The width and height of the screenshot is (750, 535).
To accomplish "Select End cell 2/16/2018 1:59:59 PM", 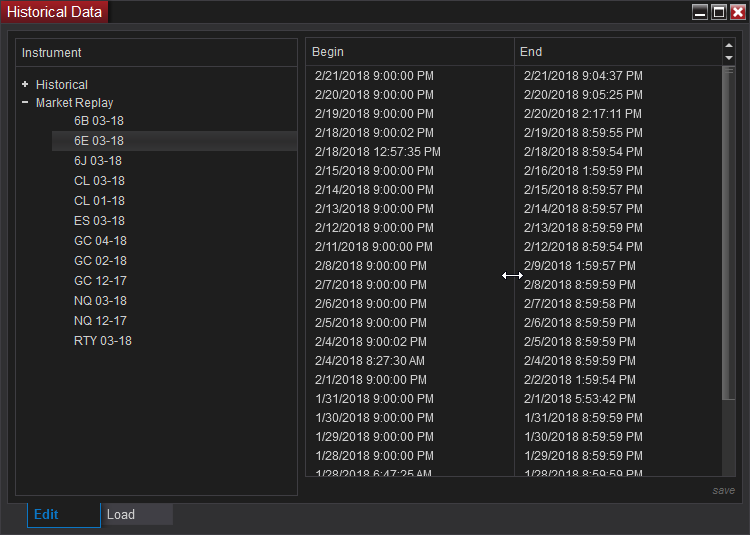I will (x=583, y=171).
